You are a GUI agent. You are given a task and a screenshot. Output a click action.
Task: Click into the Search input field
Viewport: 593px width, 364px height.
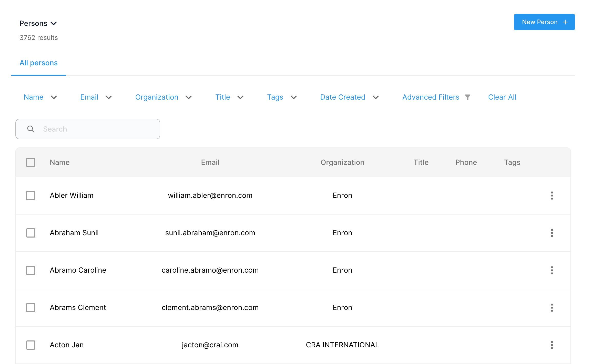(x=88, y=129)
